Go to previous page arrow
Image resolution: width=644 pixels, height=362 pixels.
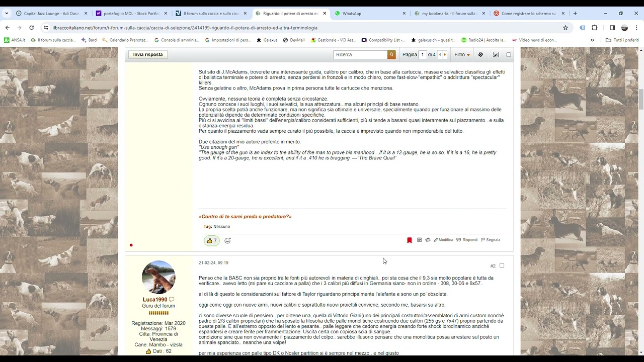(439, 54)
